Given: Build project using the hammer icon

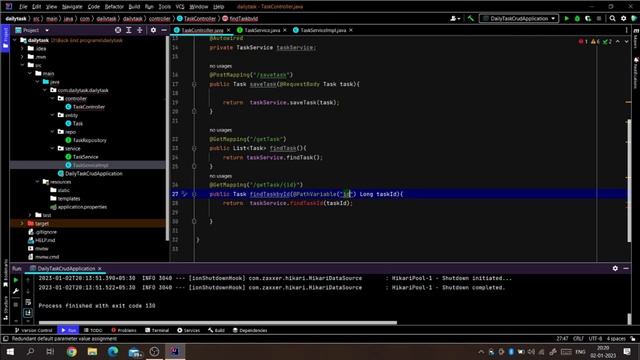Looking at the screenshot, I should pos(471,18).
